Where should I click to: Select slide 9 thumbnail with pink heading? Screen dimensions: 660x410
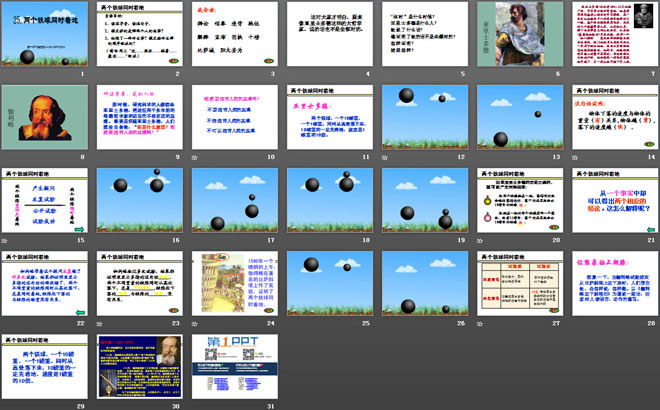pyautogui.click(x=140, y=117)
